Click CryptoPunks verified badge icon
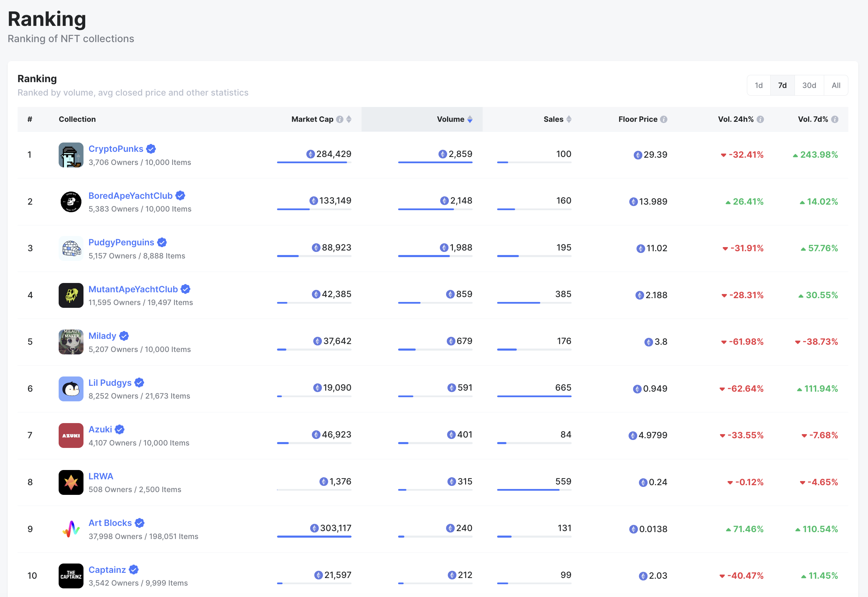Screen dimensions: 868x597 151,149
